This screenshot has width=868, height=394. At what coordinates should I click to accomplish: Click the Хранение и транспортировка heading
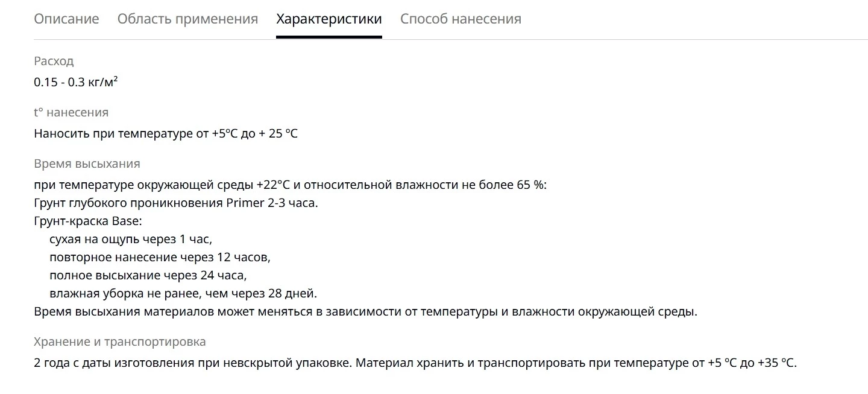(x=120, y=342)
